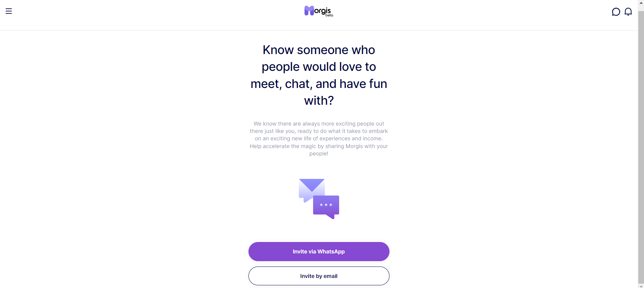Open the hamburger navigation menu
The height and width of the screenshot is (288, 644).
(x=9, y=11)
